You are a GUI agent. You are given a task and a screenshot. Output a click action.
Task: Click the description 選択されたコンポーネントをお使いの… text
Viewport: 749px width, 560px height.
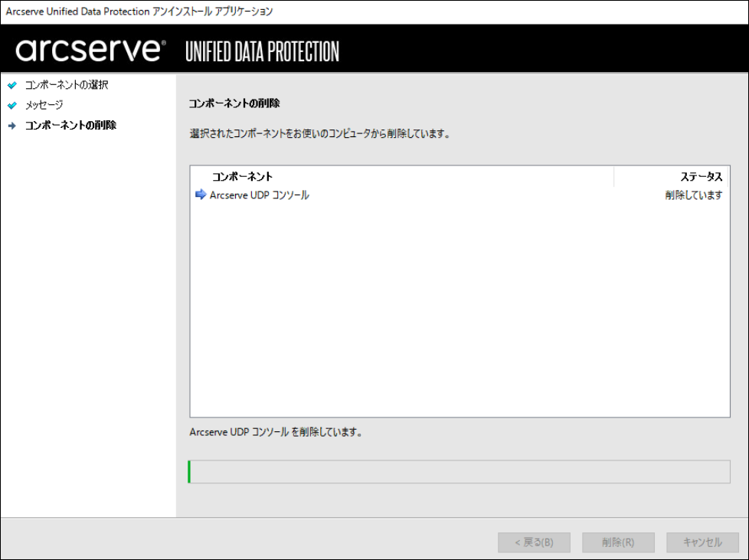[x=321, y=133]
